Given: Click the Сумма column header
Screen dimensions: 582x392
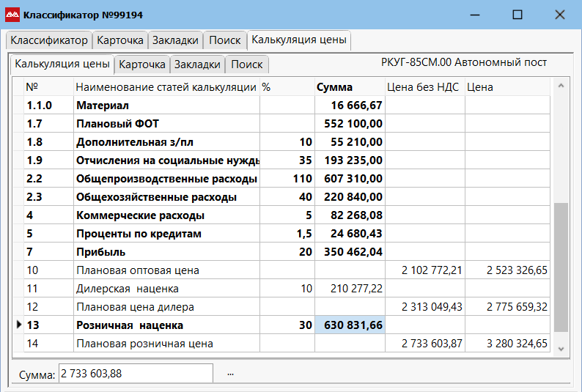Looking at the screenshot, I should pyautogui.click(x=334, y=87).
